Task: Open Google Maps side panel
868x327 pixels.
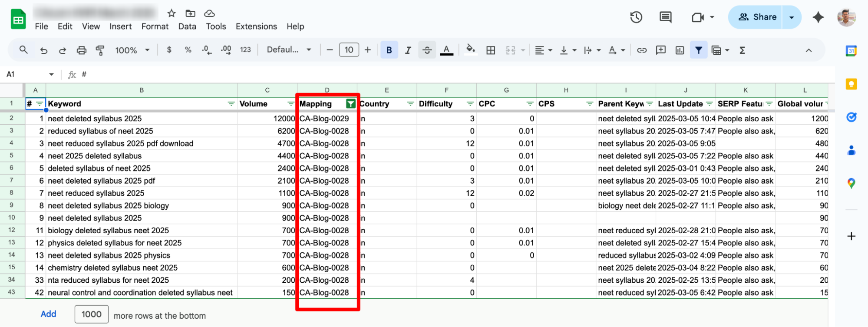Action: [x=851, y=184]
